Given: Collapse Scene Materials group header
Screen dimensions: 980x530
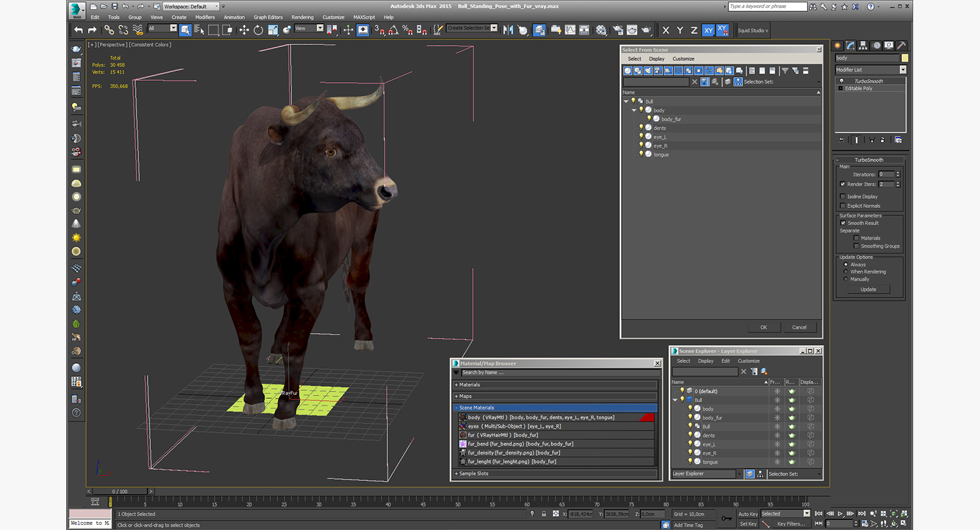Looking at the screenshot, I should coord(555,408).
